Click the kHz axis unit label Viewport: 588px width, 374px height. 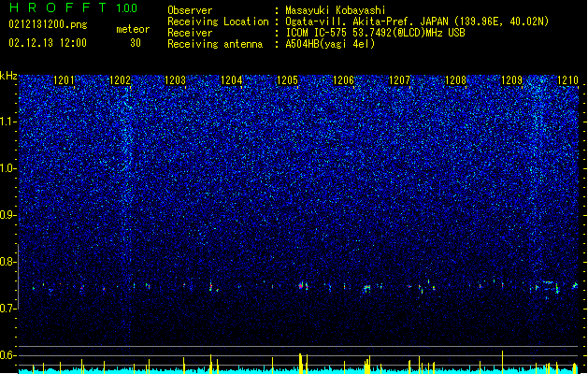point(8,76)
